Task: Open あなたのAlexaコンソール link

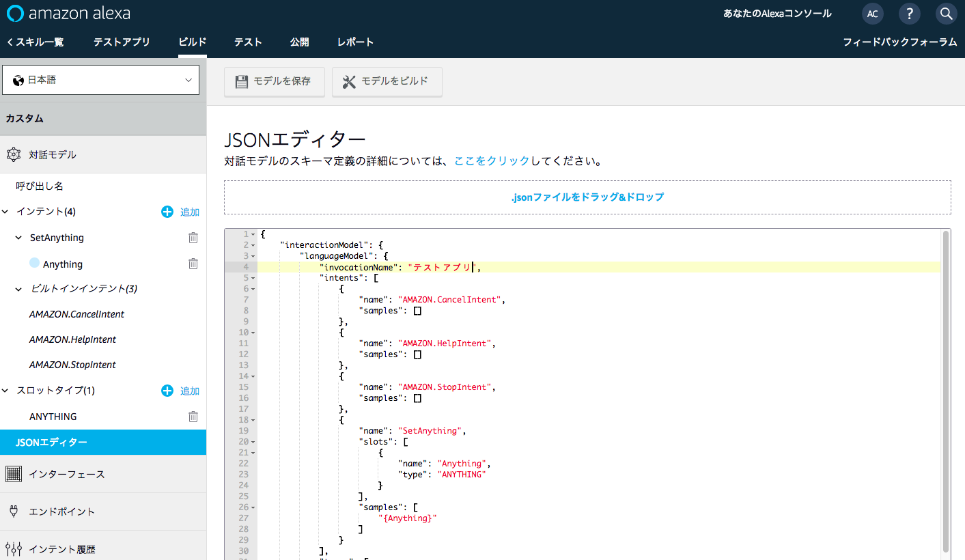Action: click(x=777, y=14)
